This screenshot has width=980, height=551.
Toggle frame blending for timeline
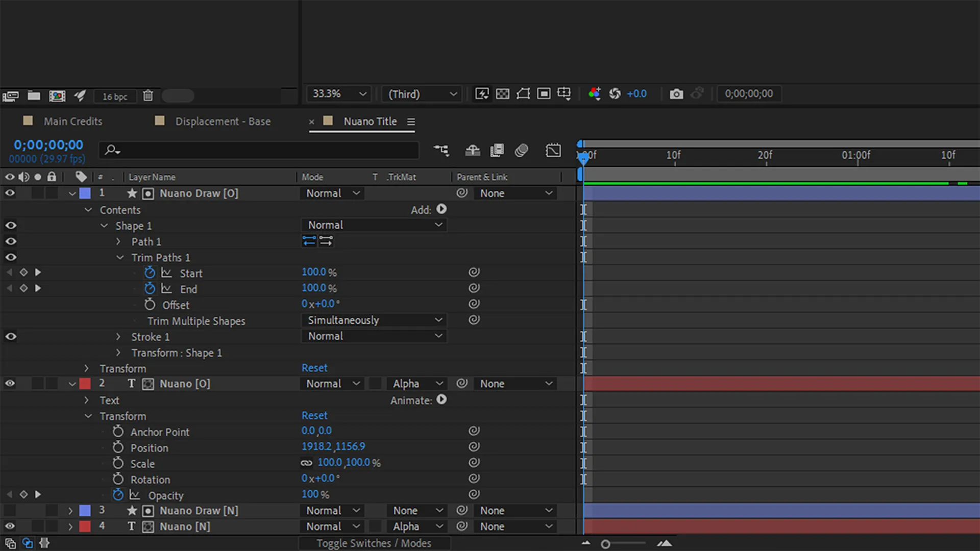click(x=497, y=151)
